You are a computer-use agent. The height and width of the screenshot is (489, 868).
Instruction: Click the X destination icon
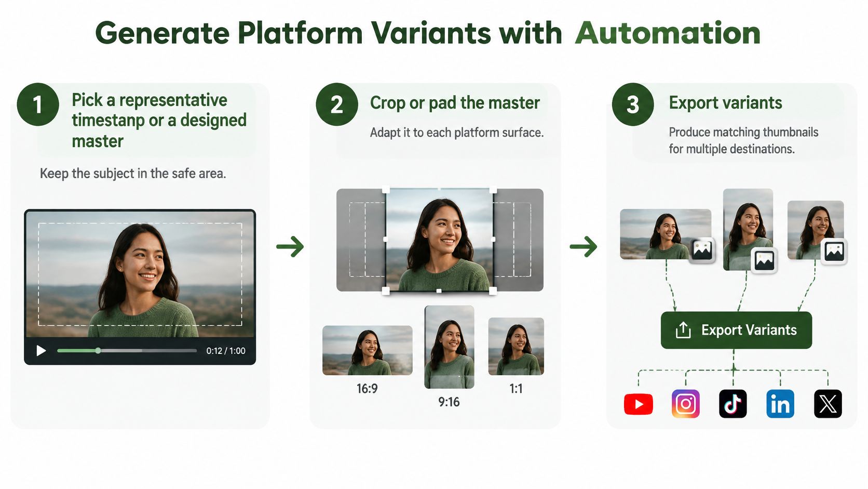click(x=828, y=404)
